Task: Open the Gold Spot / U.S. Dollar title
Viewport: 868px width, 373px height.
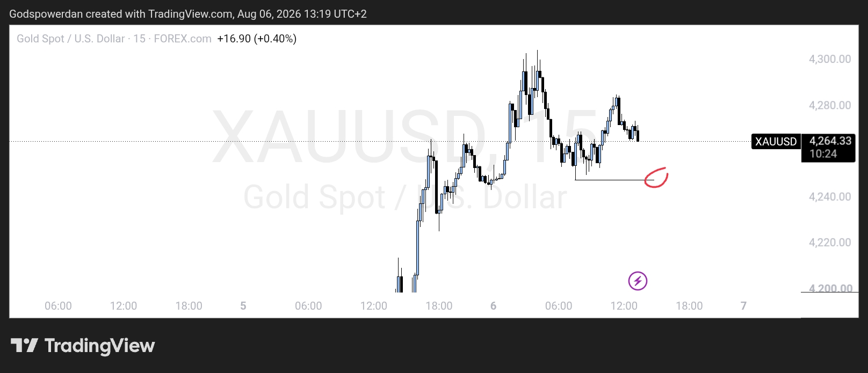Action: (x=70, y=39)
